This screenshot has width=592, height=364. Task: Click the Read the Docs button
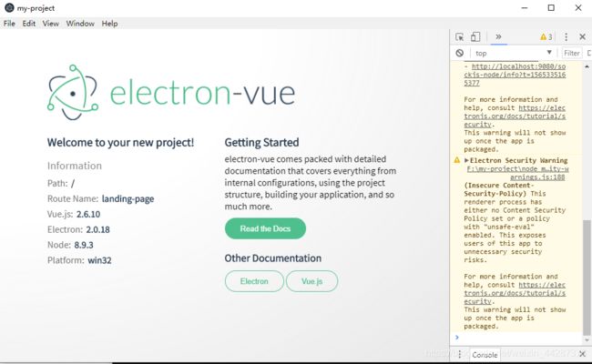click(265, 228)
